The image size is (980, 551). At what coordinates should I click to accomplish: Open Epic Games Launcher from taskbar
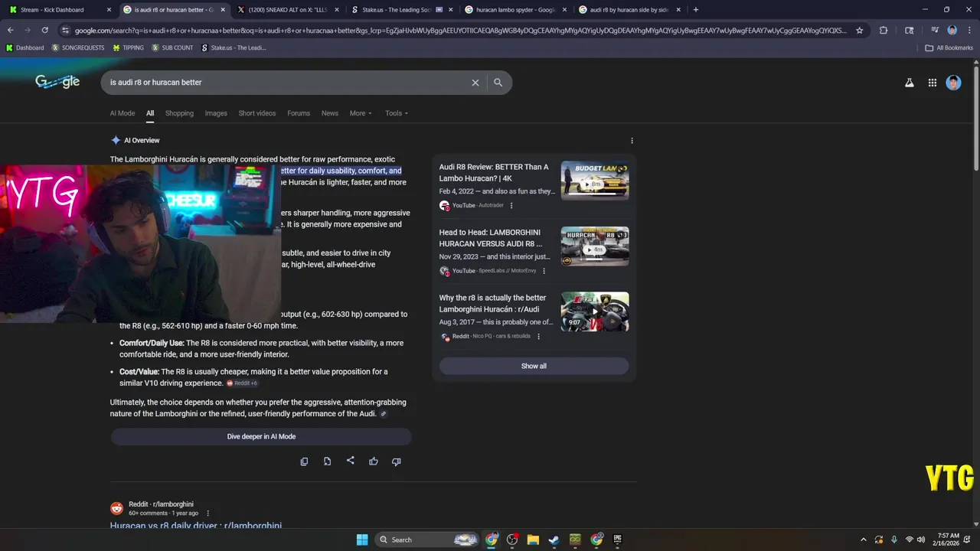(617, 540)
